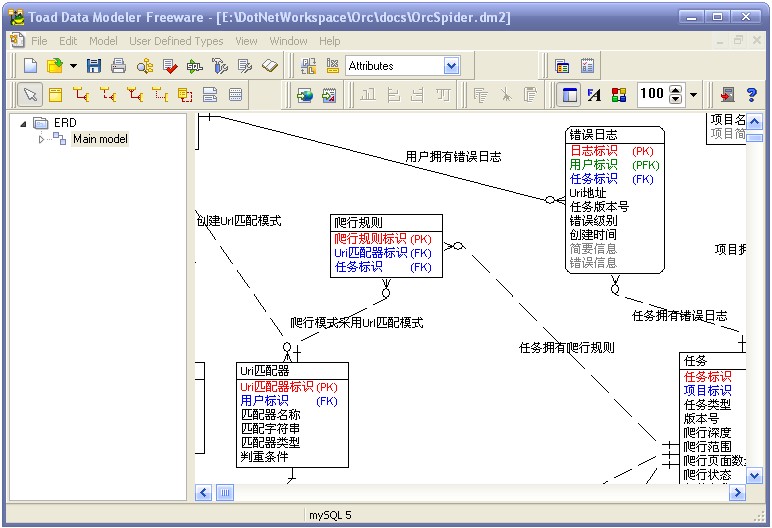Collapse the ERD tree node
The height and width of the screenshot is (528, 772).
pos(22,123)
